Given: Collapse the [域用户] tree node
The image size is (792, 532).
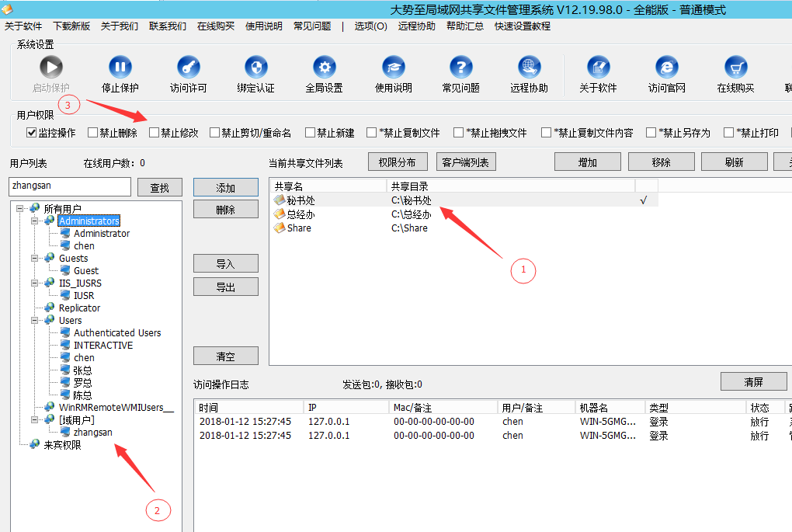Looking at the screenshot, I should tap(34, 419).
